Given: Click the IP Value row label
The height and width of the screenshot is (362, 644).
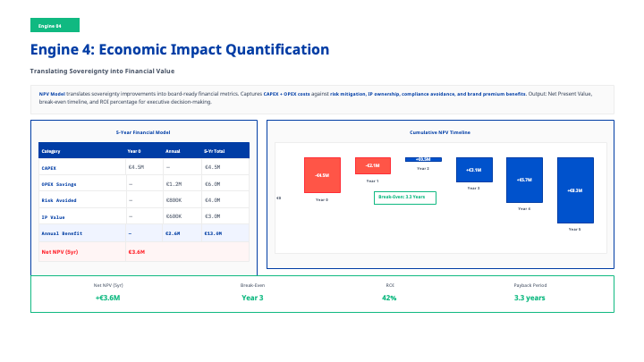Looking at the screenshot, I should point(53,215).
